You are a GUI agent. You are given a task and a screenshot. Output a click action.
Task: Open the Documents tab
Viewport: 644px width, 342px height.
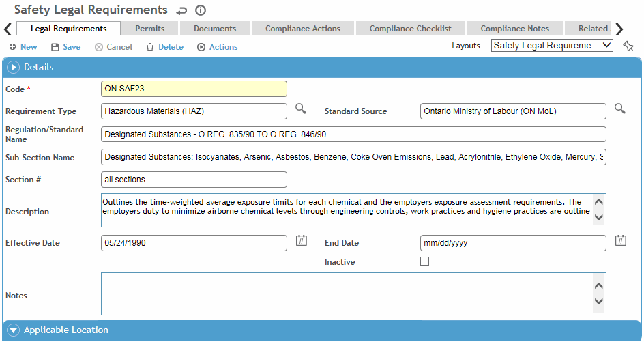point(215,29)
